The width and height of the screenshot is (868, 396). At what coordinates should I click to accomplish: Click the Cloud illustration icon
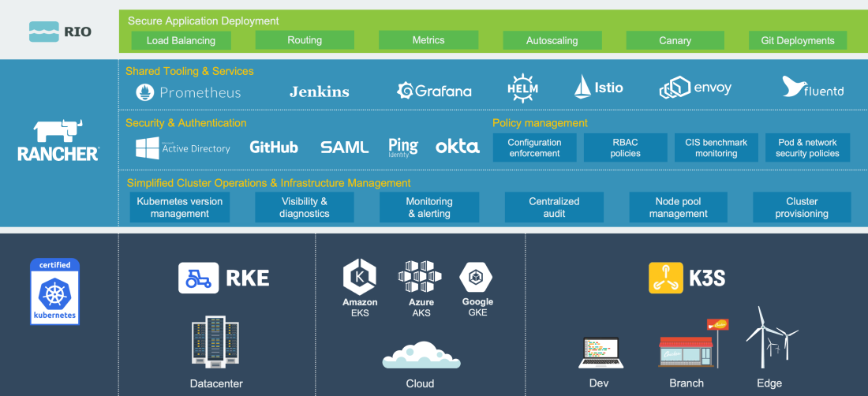[421, 355]
